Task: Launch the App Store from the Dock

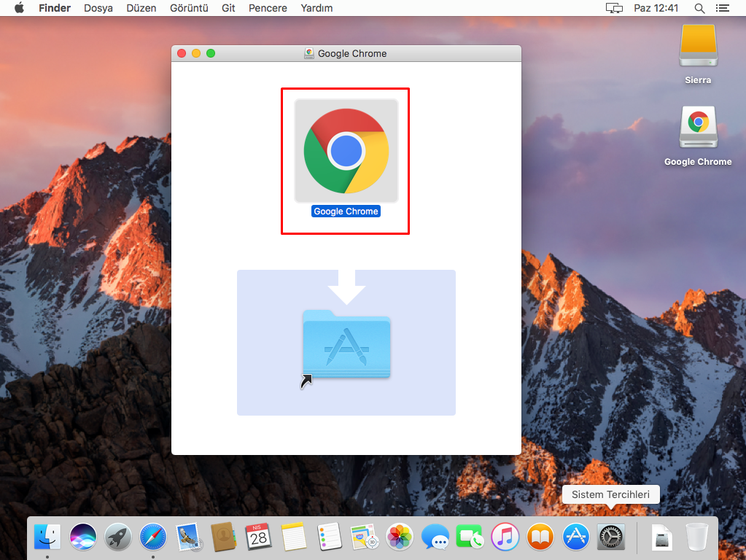Action: 575,537
